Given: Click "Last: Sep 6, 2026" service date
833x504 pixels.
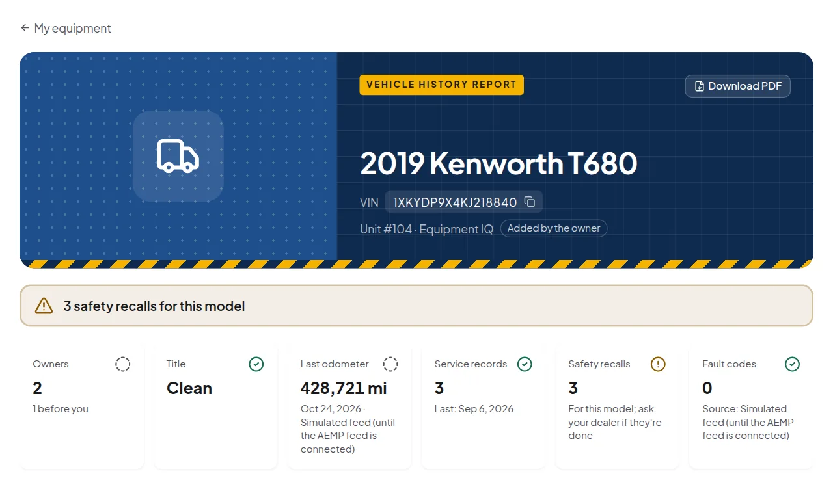Looking at the screenshot, I should 474,409.
